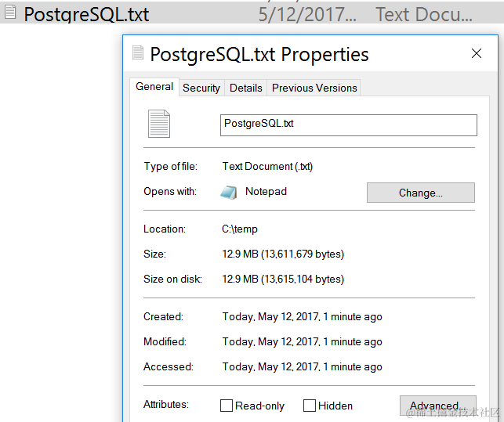This screenshot has height=422, width=504.
Task: Open the Details tab
Action: click(246, 88)
